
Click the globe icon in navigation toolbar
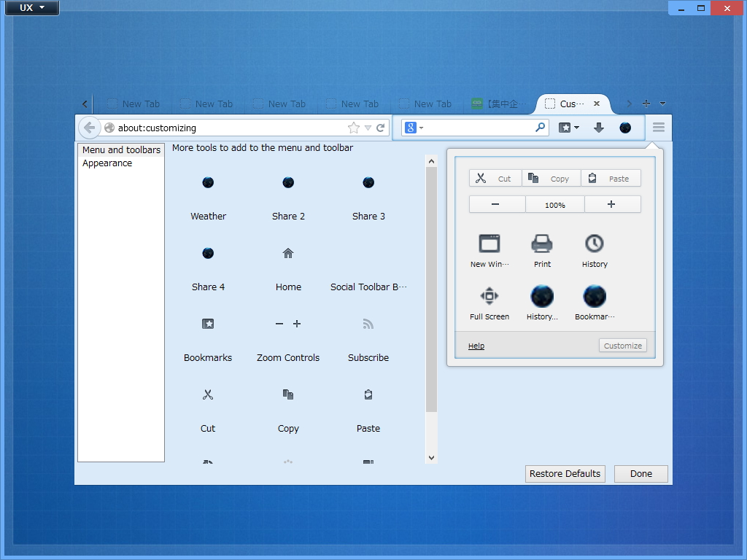tap(625, 127)
